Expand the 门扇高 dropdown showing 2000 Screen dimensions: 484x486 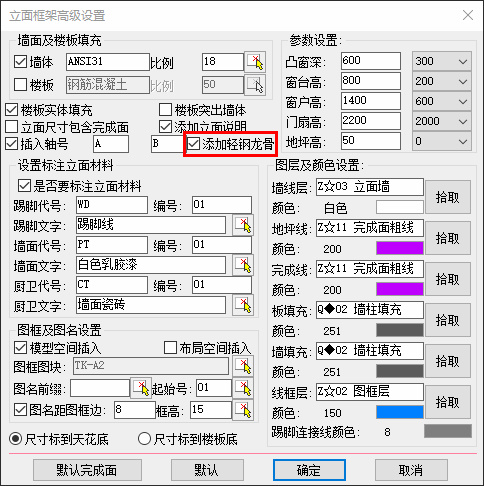(x=442, y=121)
